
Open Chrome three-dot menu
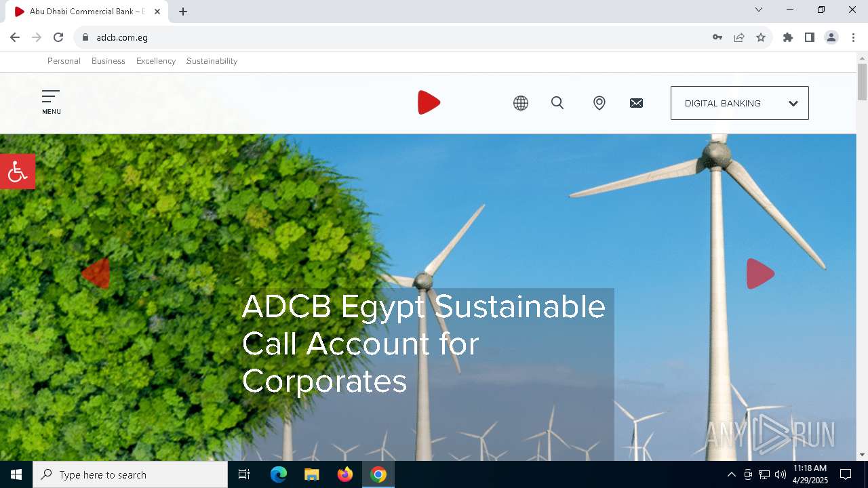pos(853,37)
